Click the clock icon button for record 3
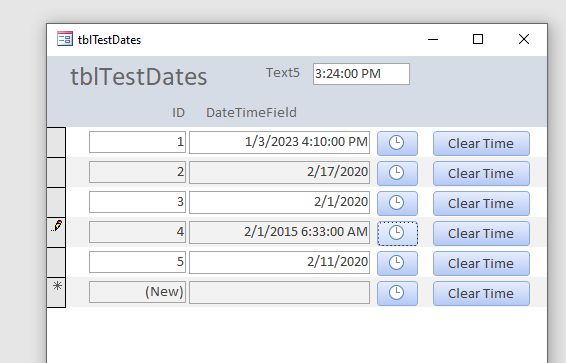The height and width of the screenshot is (363, 566). pos(397,203)
